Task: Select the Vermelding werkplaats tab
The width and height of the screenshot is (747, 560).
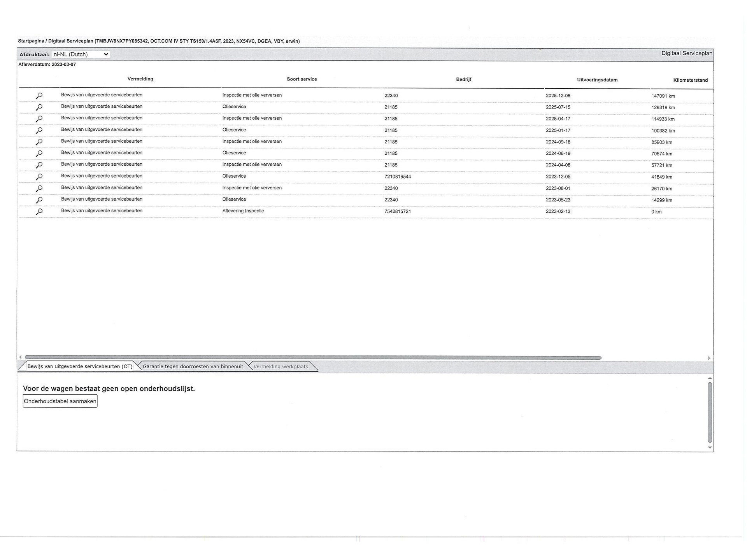Action: point(281,366)
